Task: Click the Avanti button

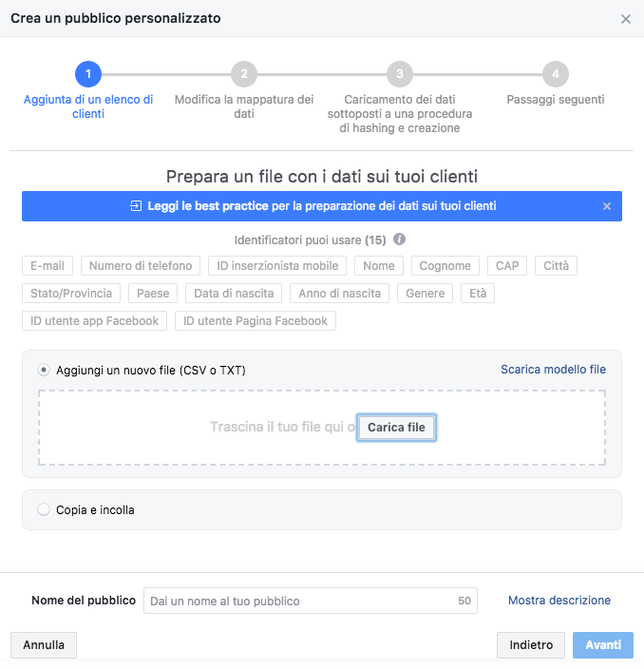Action: (603, 644)
